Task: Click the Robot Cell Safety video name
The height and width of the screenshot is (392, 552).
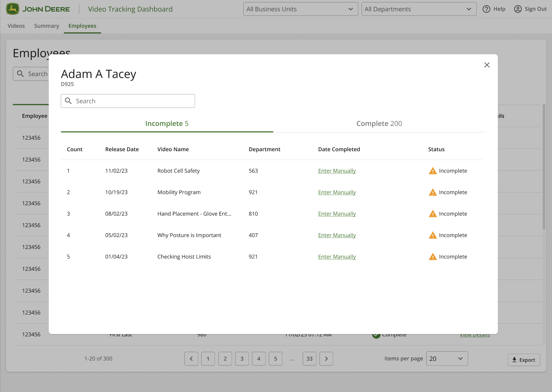Action: point(178,171)
